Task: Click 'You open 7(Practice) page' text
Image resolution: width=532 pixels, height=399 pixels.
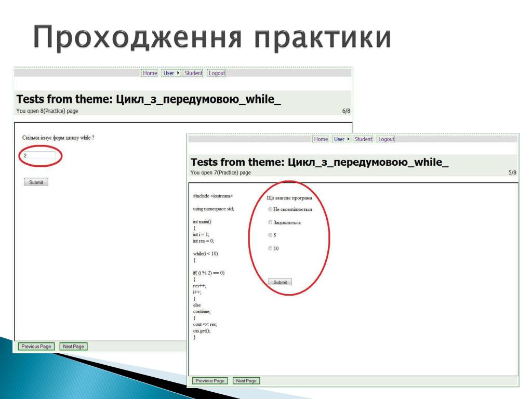Action: click(x=220, y=172)
